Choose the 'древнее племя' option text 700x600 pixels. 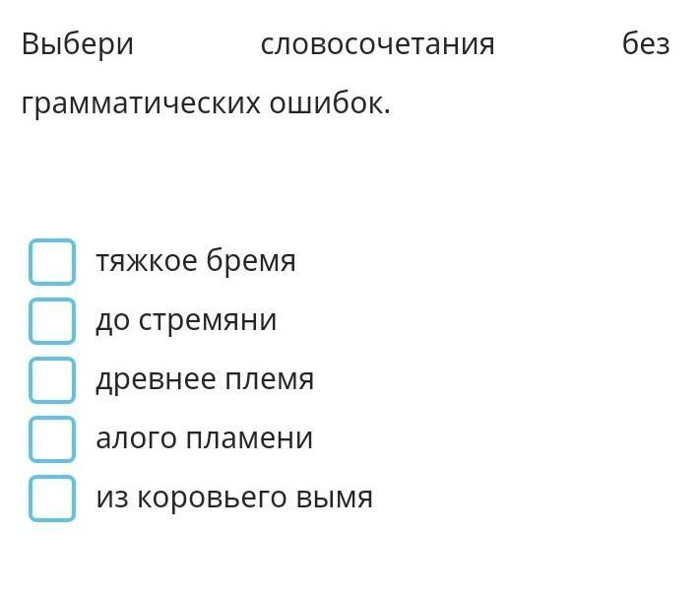click(205, 379)
